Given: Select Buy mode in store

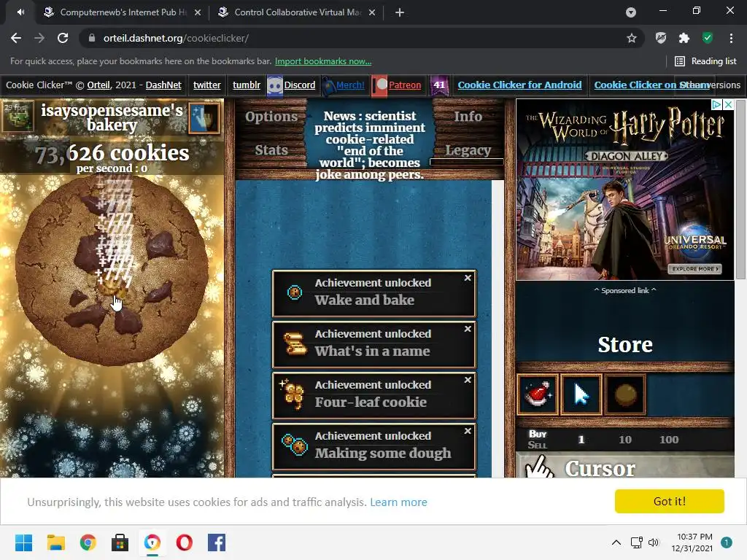Looking at the screenshot, I should [x=538, y=434].
